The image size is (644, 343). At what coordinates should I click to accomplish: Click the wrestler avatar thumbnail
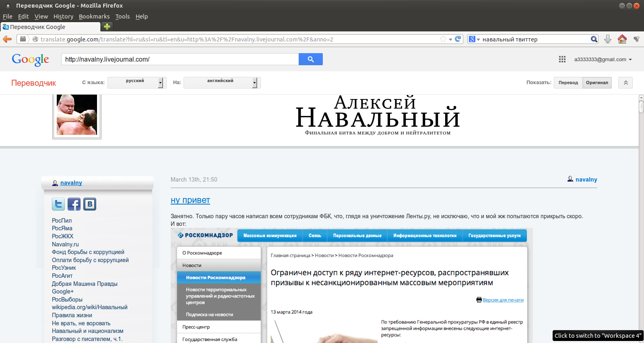[x=77, y=115]
